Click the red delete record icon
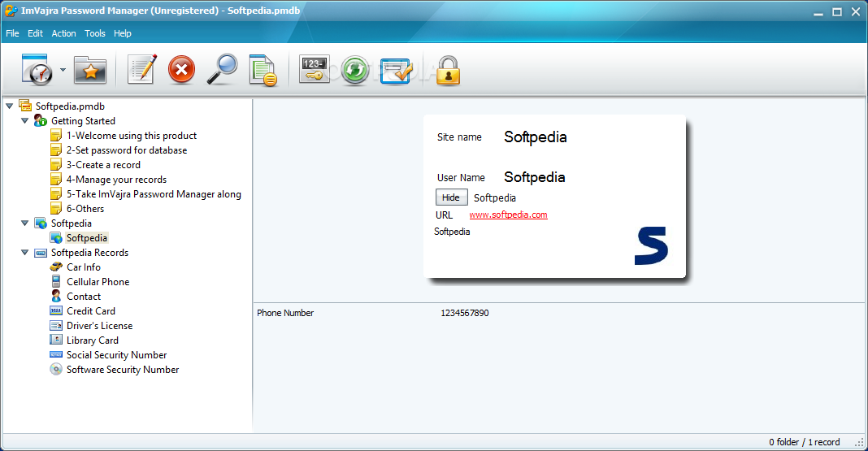 point(181,70)
